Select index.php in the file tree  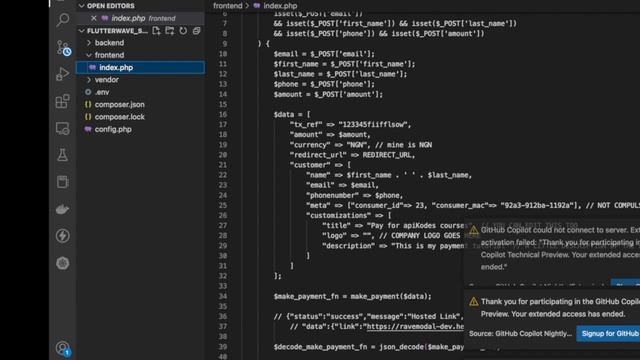pyautogui.click(x=140, y=67)
